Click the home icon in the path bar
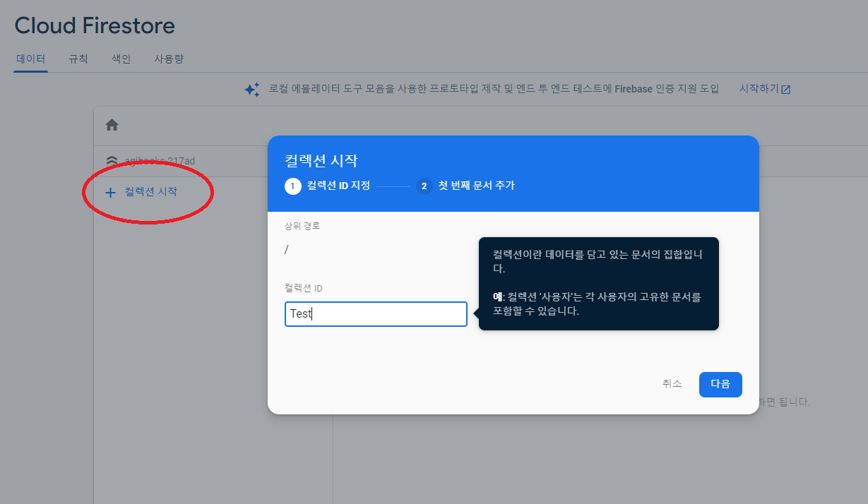This screenshot has width=868, height=504. pos(112,125)
